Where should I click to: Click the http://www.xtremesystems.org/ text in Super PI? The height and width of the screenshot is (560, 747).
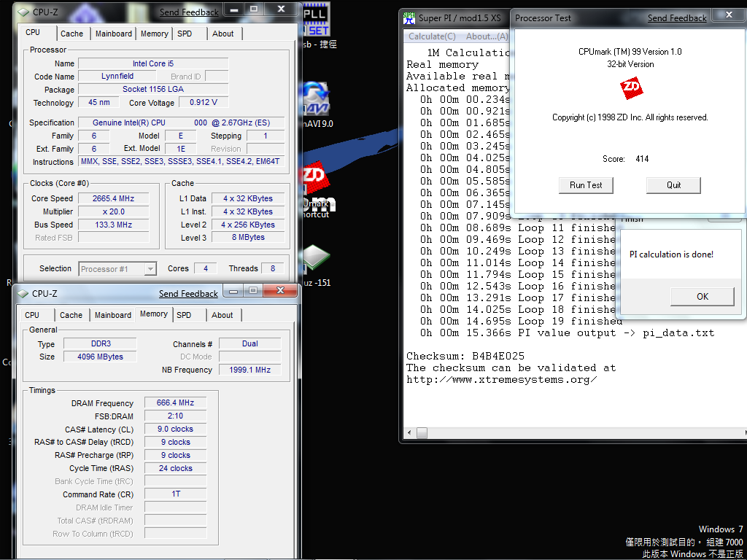point(502,379)
